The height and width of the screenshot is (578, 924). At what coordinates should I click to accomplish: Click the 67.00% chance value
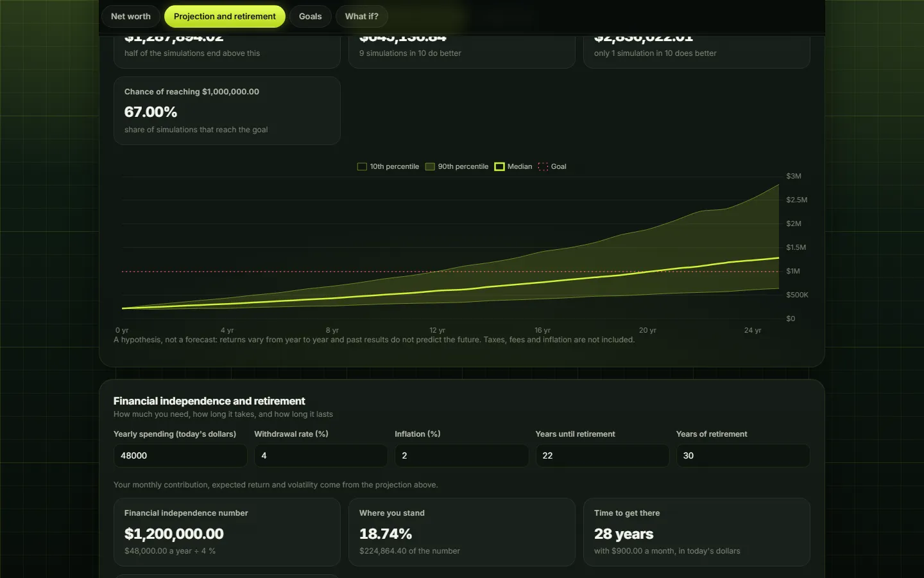tap(151, 112)
